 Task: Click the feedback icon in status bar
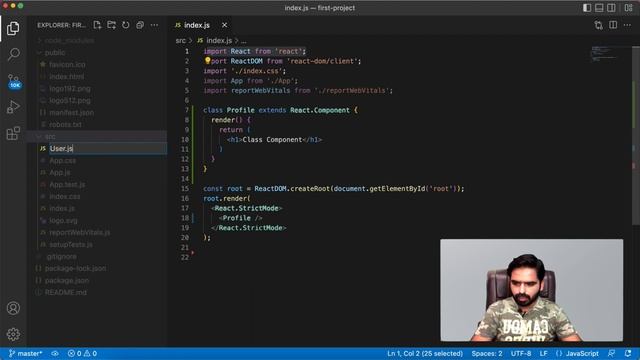coord(611,353)
